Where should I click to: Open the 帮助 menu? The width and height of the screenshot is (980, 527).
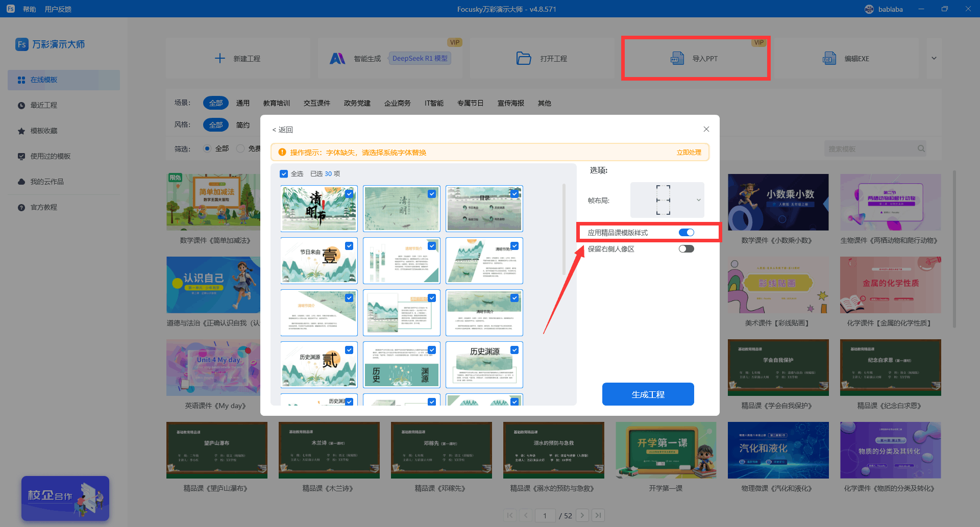(x=29, y=9)
